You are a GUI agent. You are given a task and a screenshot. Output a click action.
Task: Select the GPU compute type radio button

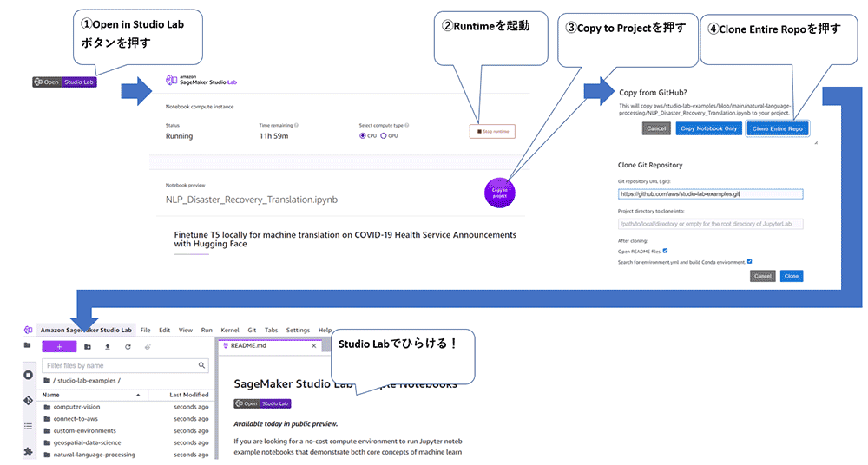click(x=383, y=135)
